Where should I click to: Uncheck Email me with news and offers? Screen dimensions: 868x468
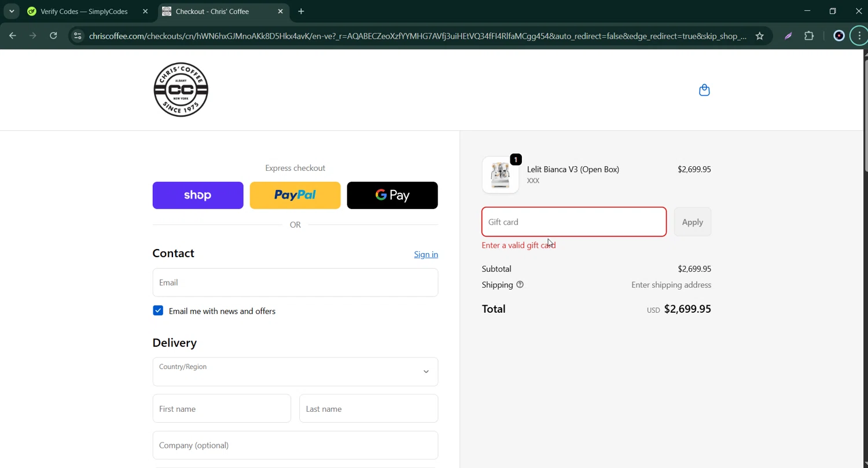click(x=158, y=310)
